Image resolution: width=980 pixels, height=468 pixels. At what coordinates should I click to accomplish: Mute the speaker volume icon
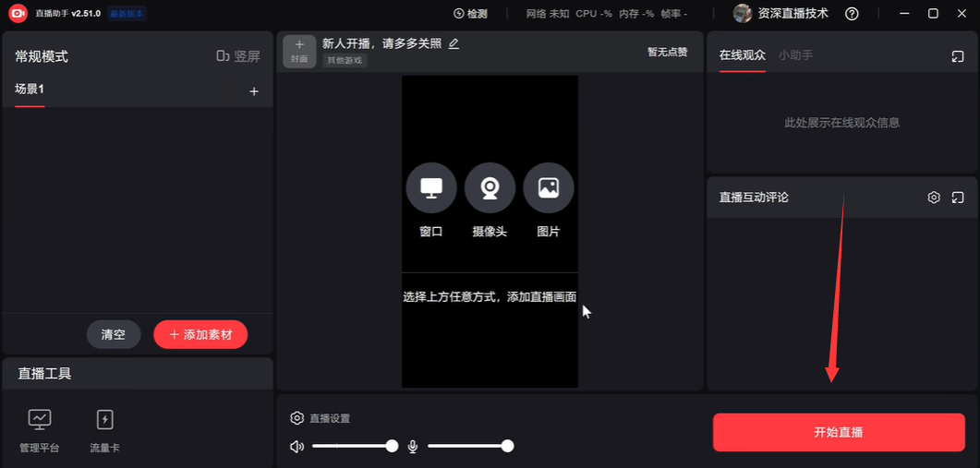click(x=296, y=446)
